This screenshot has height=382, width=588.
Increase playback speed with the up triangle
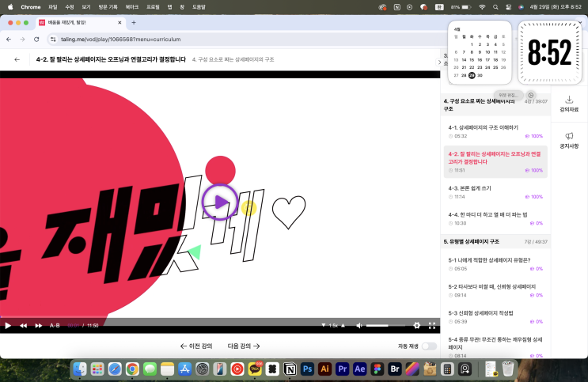[343, 325]
